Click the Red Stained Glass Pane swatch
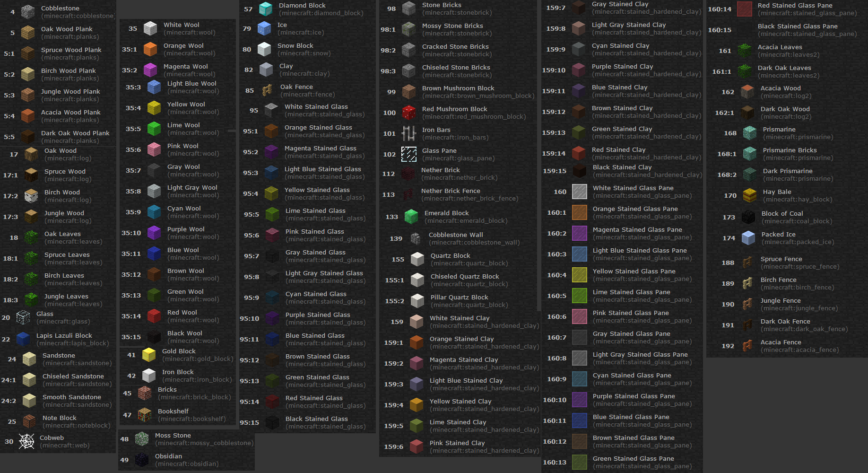This screenshot has width=868, height=473. (x=745, y=9)
